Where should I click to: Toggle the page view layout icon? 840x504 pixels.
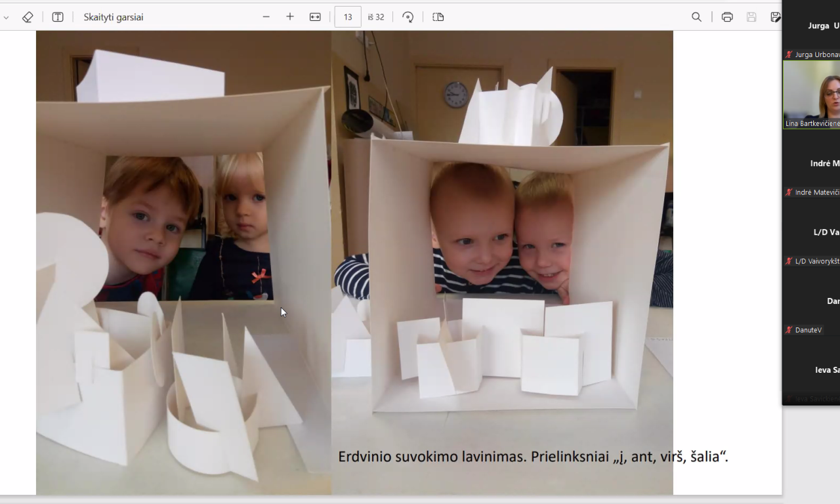pyautogui.click(x=438, y=17)
